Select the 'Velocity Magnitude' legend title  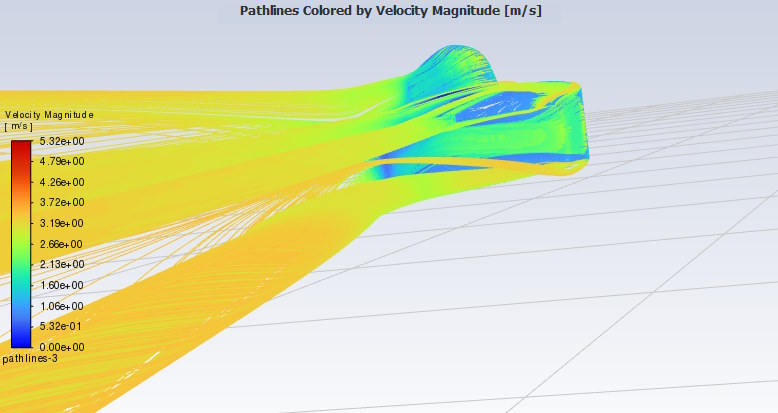tap(49, 115)
